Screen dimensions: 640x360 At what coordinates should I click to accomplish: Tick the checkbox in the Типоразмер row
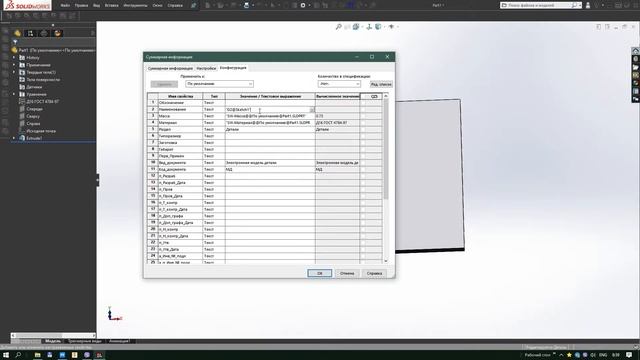click(x=363, y=136)
